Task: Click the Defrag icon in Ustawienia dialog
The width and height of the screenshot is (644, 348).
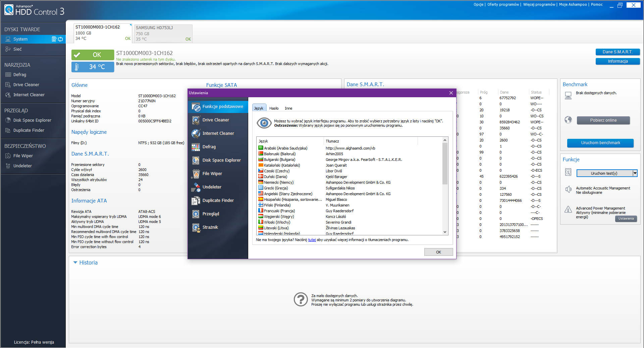Action: (196, 147)
